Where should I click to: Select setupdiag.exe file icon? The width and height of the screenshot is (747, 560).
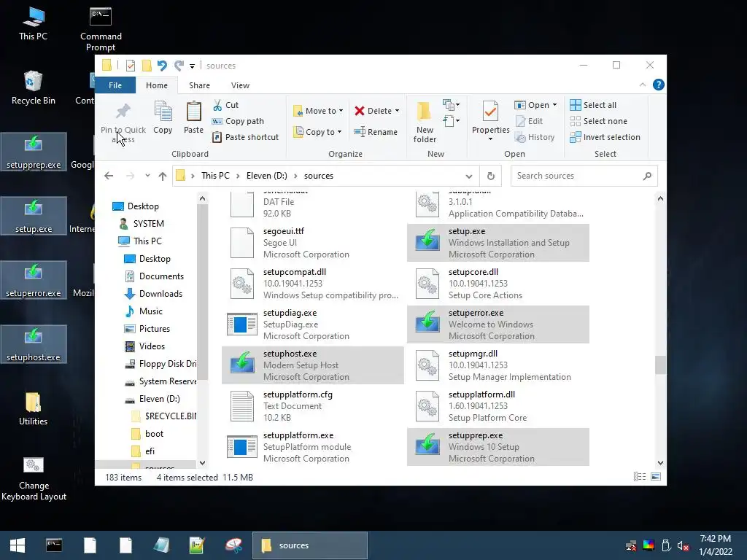click(x=242, y=324)
